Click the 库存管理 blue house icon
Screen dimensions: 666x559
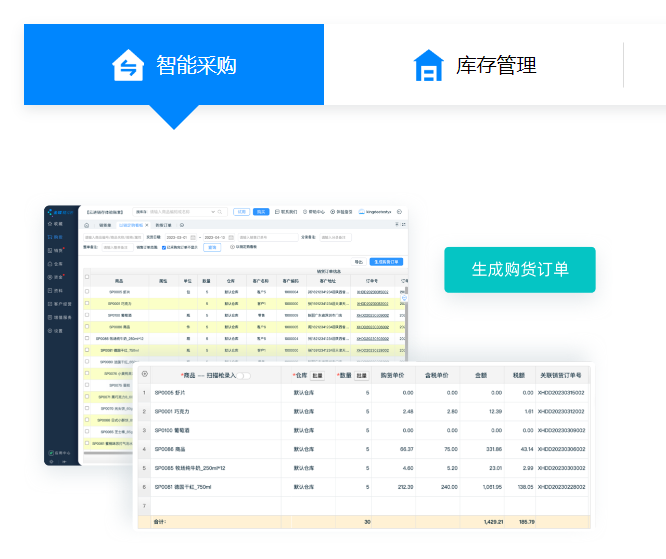(x=429, y=65)
